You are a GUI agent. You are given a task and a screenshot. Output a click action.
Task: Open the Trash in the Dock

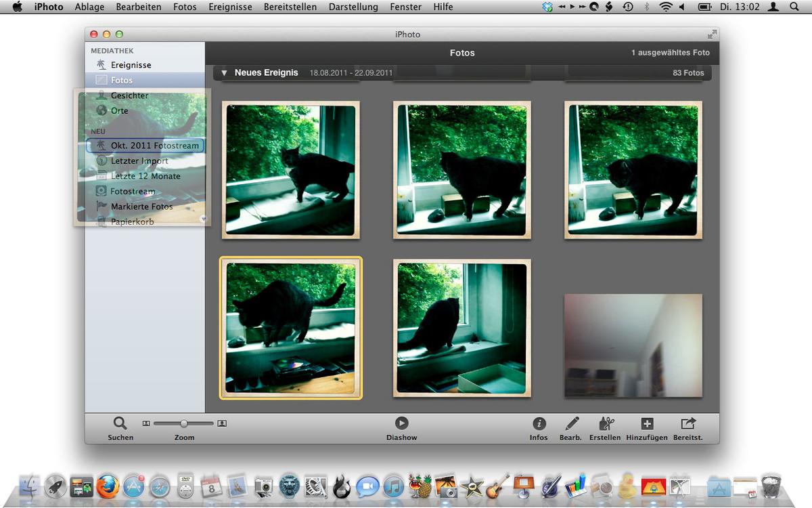pos(771,486)
